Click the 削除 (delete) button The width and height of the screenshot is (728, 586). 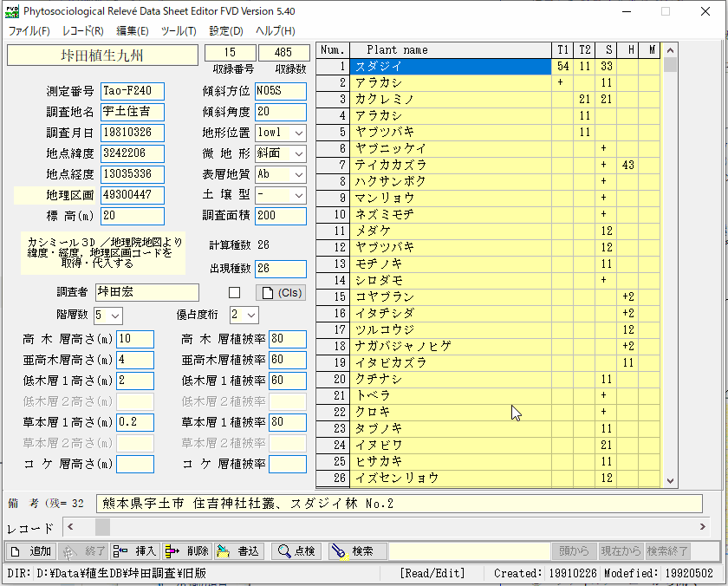[187, 551]
